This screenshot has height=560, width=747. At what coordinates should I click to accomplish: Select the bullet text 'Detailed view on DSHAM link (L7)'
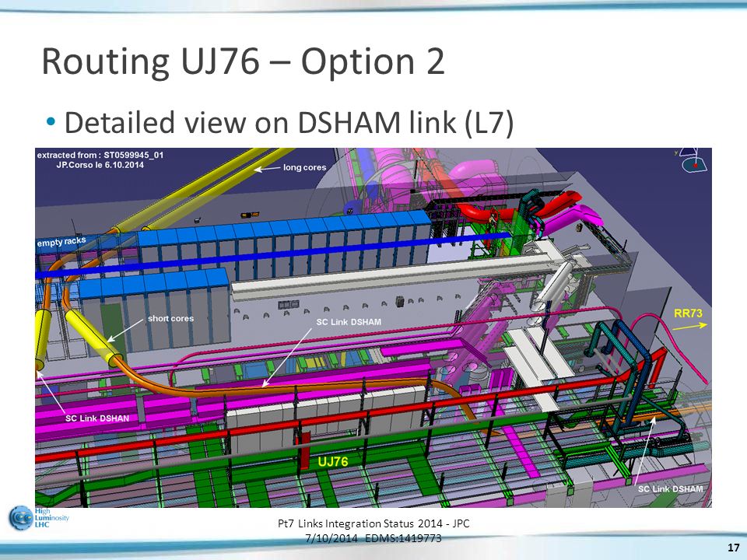pos(289,123)
